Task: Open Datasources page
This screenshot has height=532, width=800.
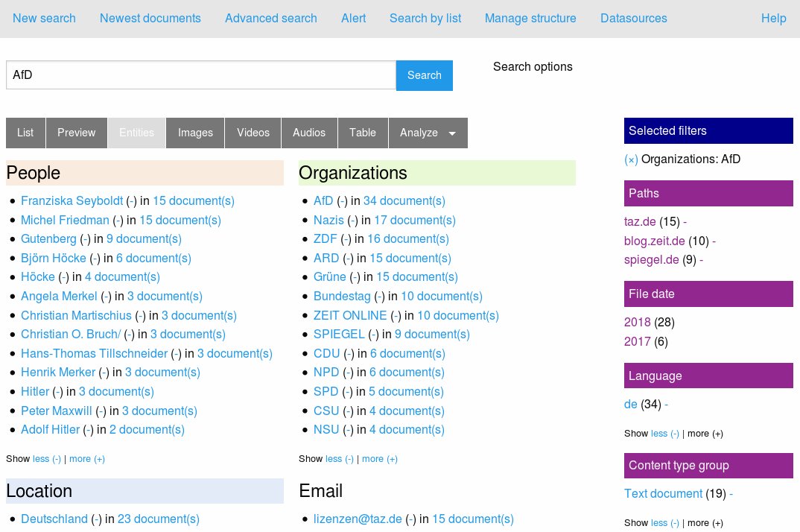Action: [x=634, y=18]
